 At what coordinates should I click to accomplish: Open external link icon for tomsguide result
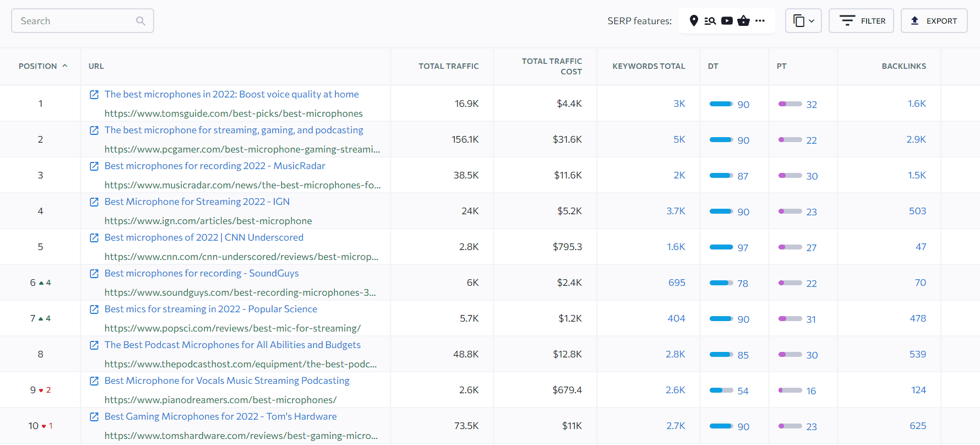(x=94, y=95)
